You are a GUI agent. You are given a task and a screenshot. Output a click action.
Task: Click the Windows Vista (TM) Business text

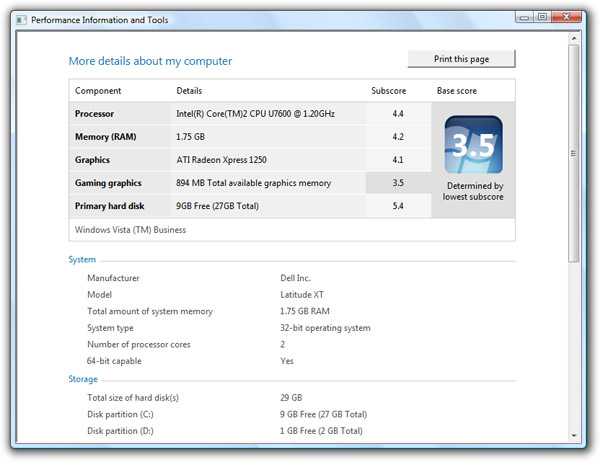tap(130, 230)
